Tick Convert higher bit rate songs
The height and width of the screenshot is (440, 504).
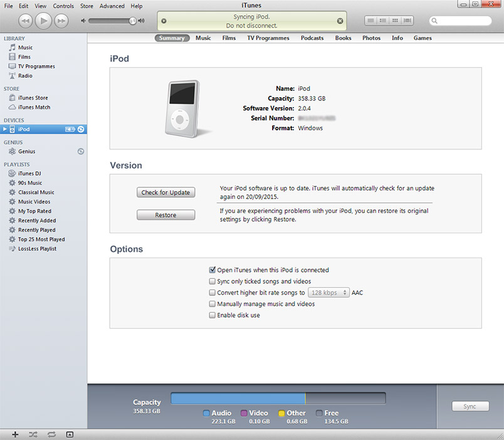click(x=212, y=293)
